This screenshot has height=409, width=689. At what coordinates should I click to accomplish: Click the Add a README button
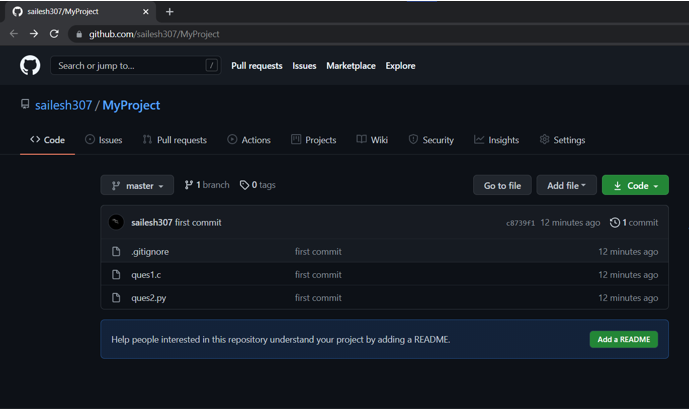(x=624, y=339)
